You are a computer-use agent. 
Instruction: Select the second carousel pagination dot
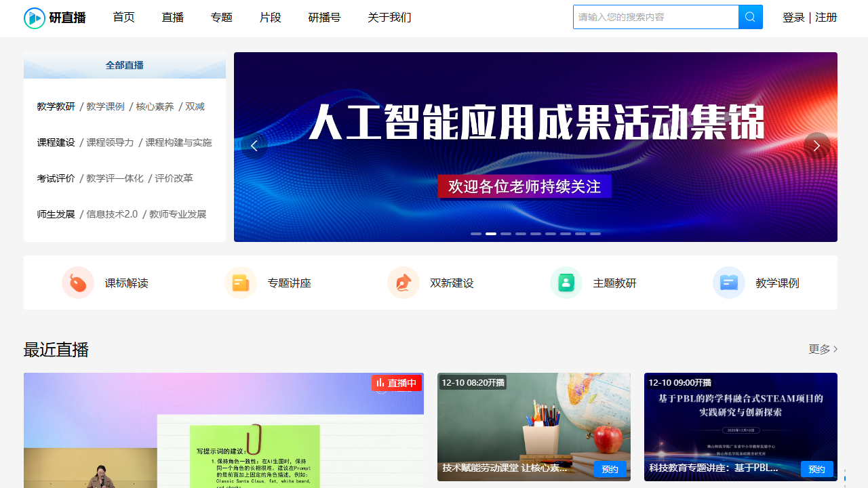tap(491, 233)
